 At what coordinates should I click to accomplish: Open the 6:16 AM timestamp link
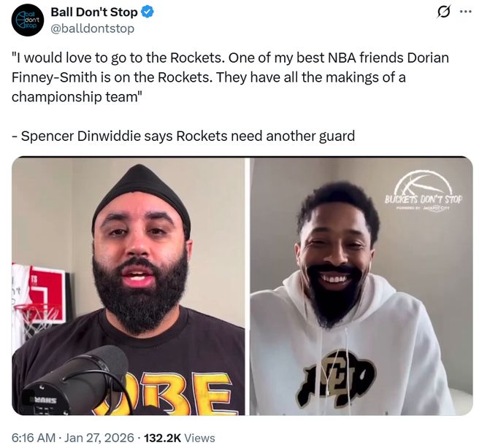point(34,438)
